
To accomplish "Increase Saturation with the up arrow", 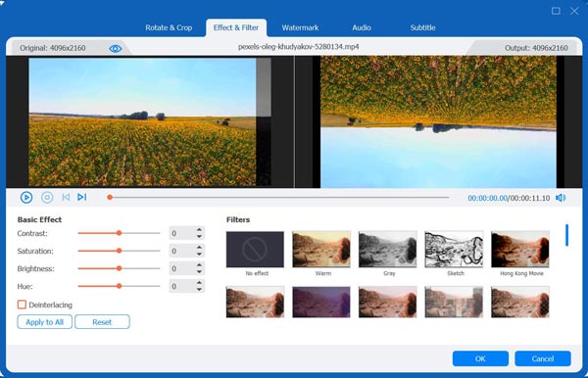I will [x=199, y=247].
